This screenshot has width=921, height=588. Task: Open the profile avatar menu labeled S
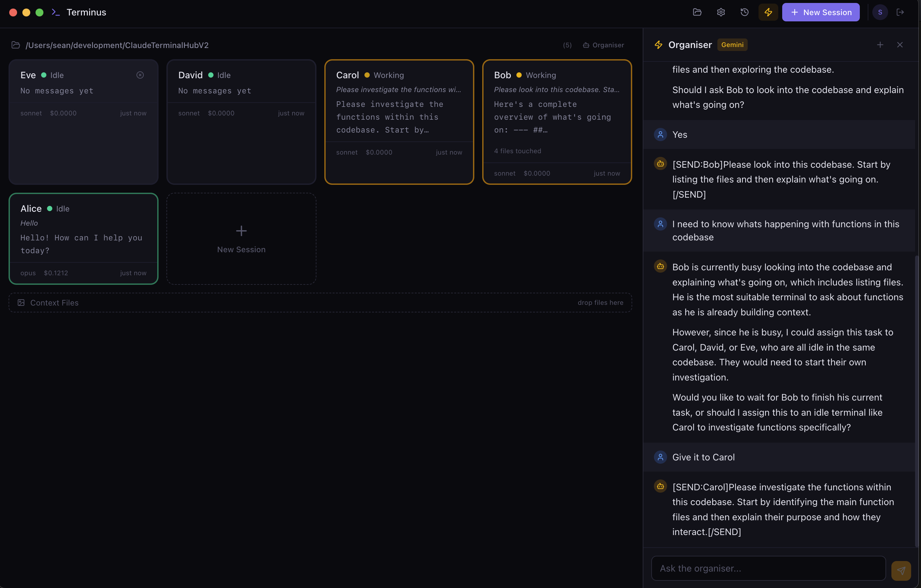pos(880,12)
